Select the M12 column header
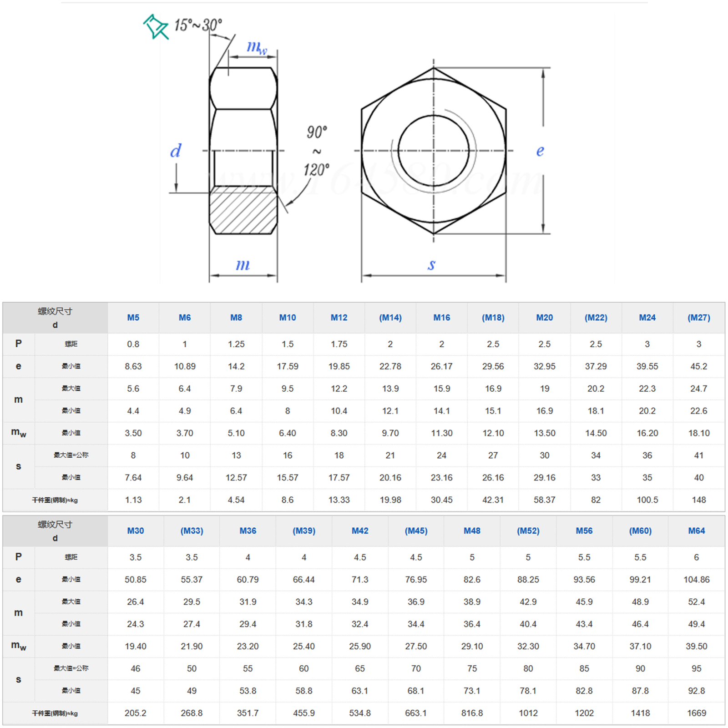 pos(339,318)
